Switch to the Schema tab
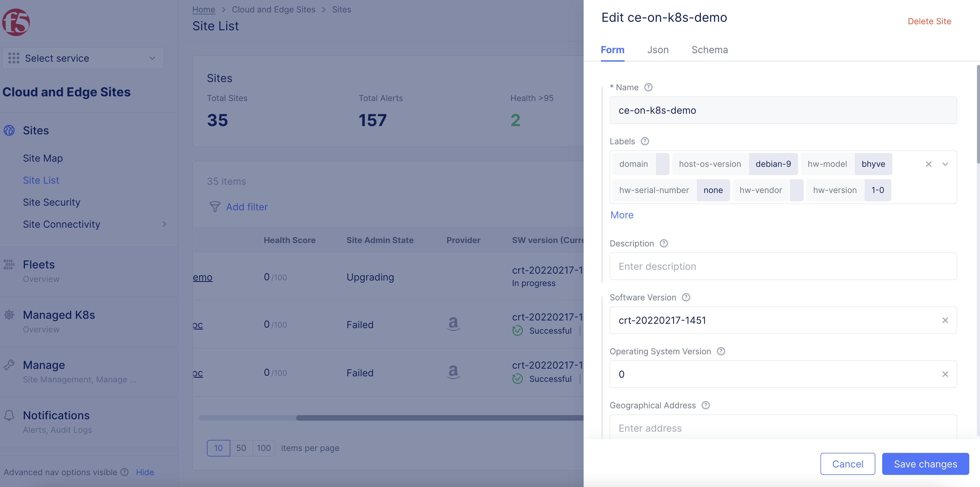Screen dimensions: 980x487 click(x=709, y=50)
